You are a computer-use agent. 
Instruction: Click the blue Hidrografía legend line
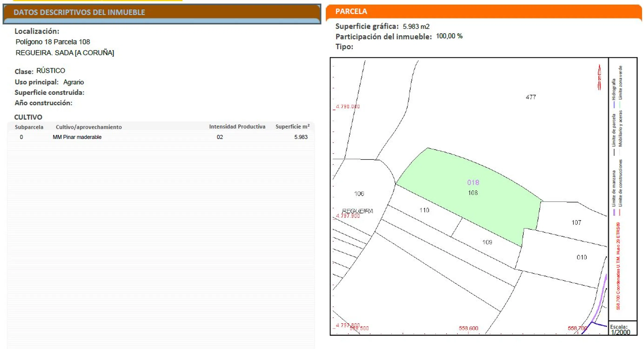614,104
